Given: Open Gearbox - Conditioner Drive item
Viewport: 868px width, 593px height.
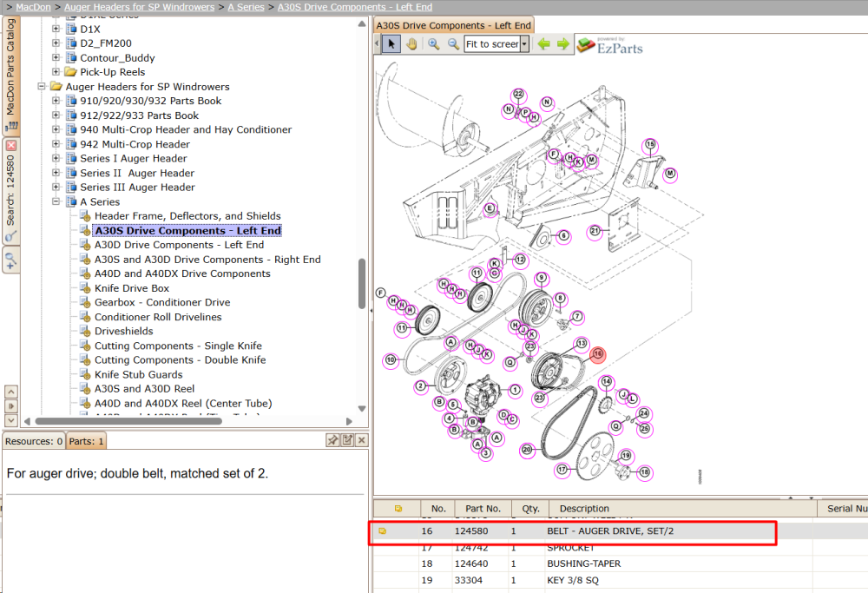Looking at the screenshot, I should coord(162,302).
